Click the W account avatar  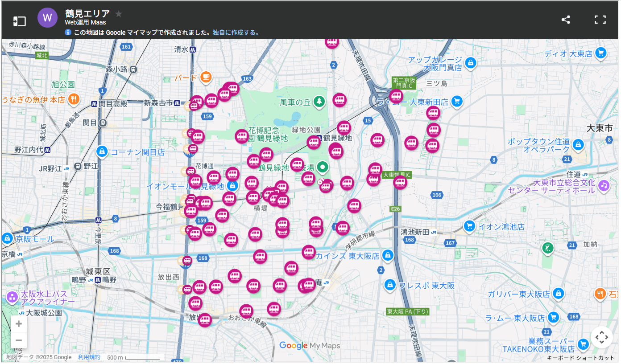click(48, 18)
